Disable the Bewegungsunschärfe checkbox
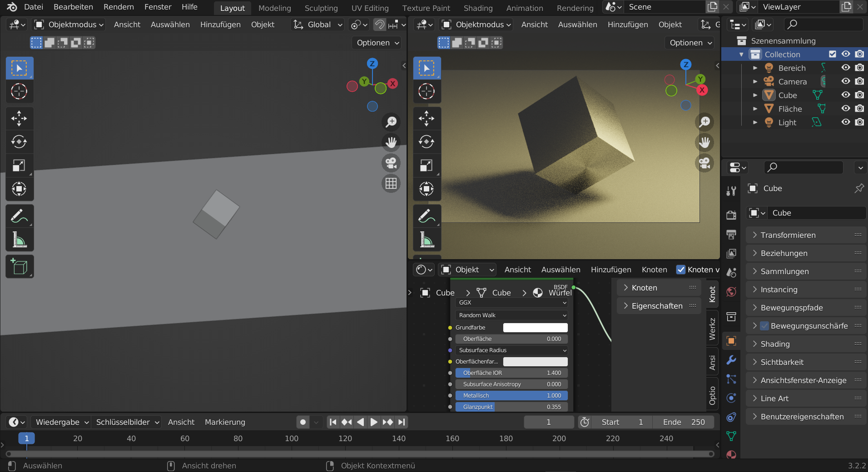This screenshot has height=472, width=868. [x=765, y=326]
